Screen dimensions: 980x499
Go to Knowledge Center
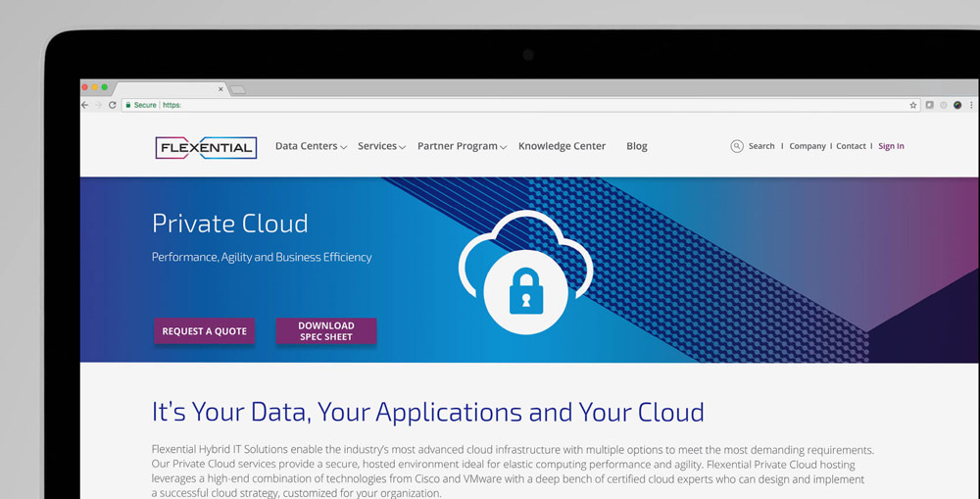point(562,146)
